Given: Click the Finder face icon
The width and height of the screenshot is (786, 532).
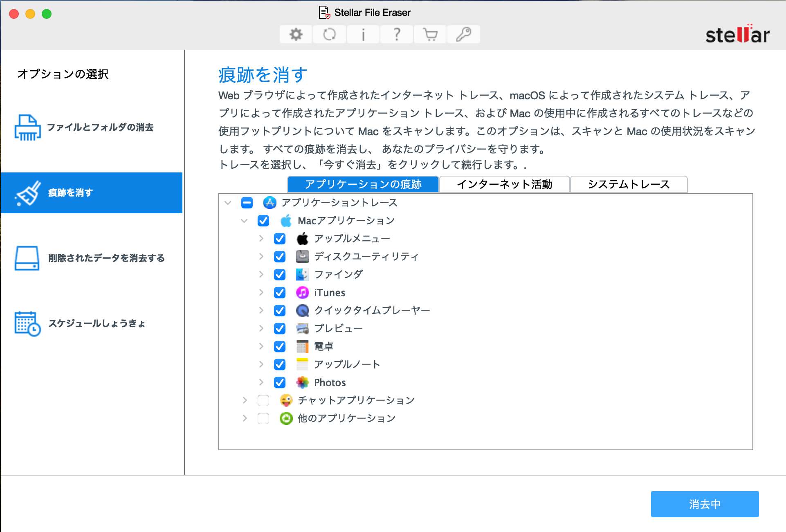Looking at the screenshot, I should (303, 275).
